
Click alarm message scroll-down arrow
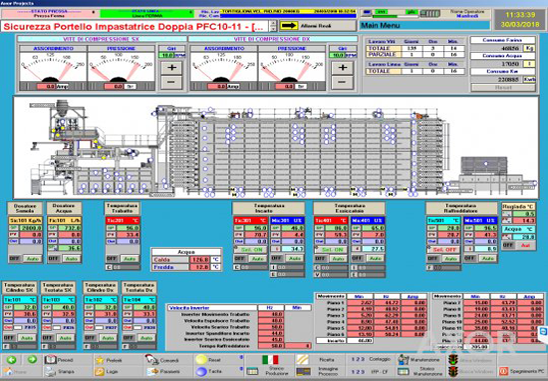point(274,29)
